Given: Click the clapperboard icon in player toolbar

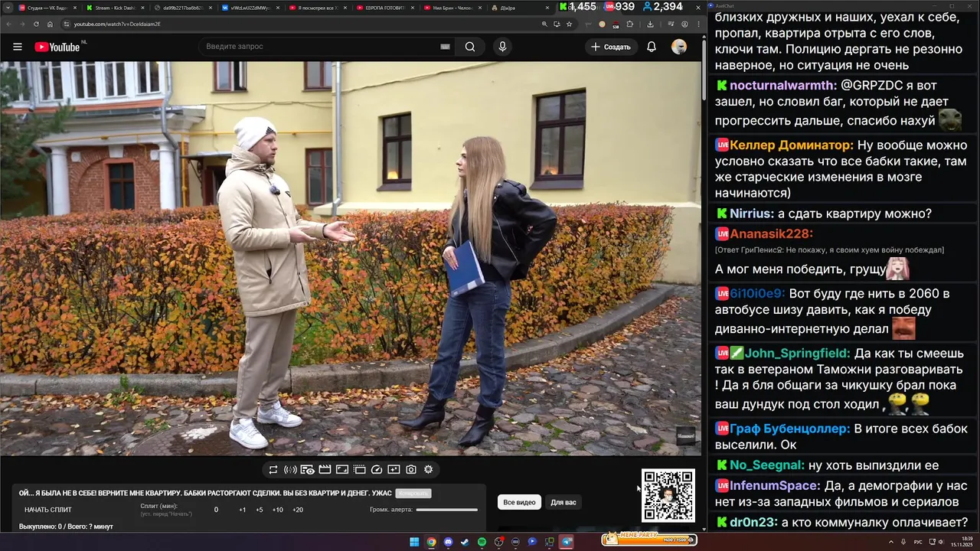Looking at the screenshot, I should click(325, 469).
